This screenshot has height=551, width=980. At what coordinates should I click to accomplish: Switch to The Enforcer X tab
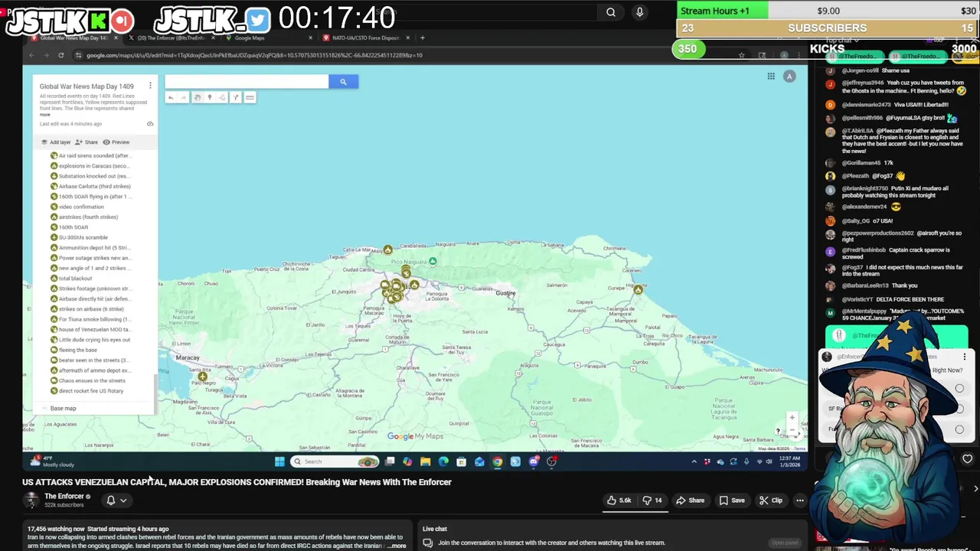pos(171,37)
